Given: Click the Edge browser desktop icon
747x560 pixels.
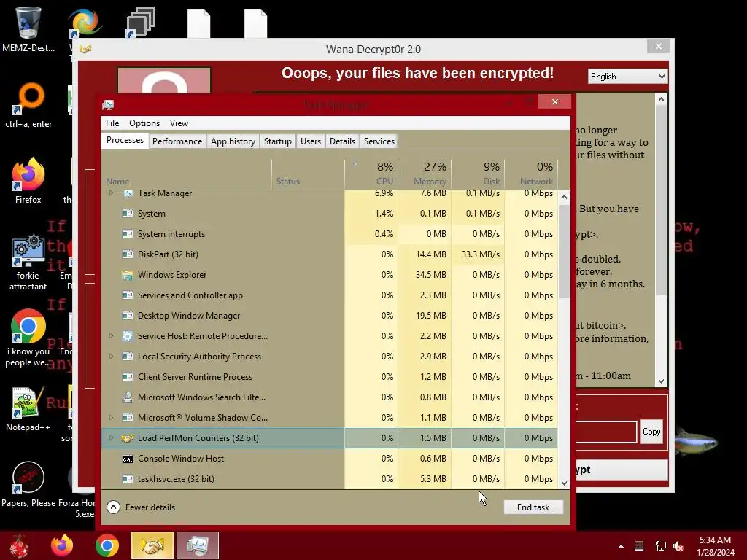Looking at the screenshot, I should (85, 23).
